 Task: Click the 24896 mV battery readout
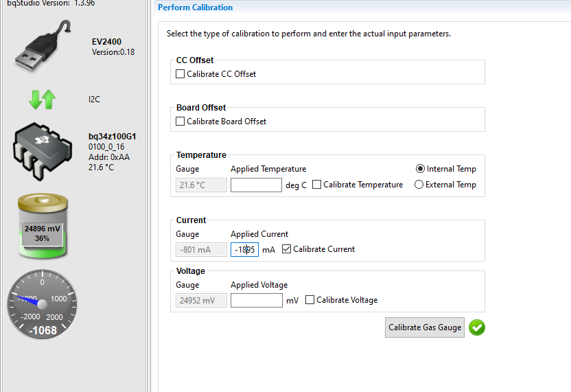pos(43,229)
